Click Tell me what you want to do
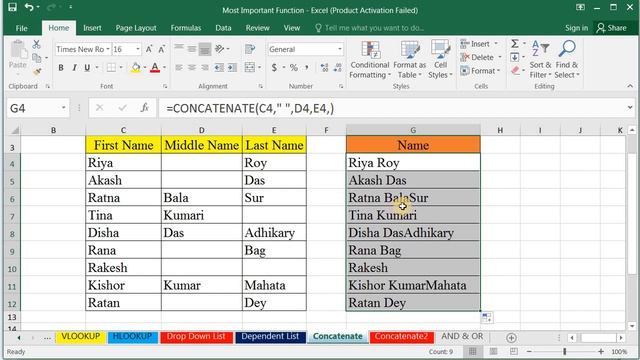The width and height of the screenshot is (640, 360). [370, 28]
